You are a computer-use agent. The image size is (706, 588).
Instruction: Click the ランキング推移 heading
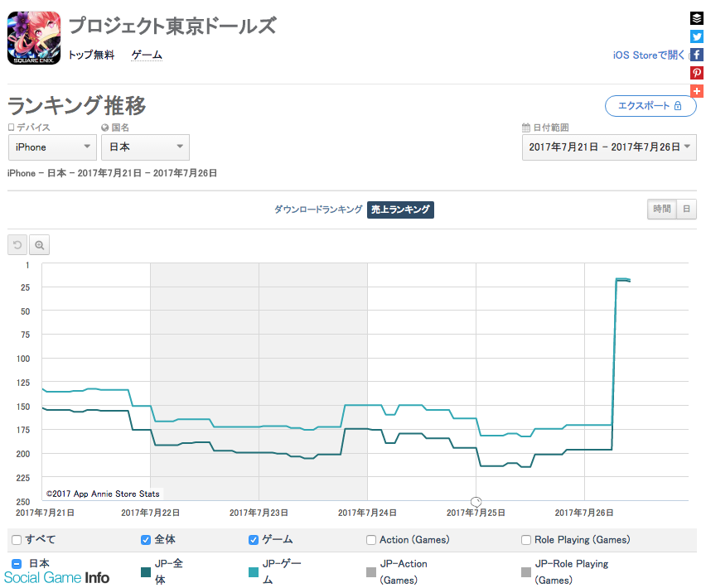tap(77, 106)
